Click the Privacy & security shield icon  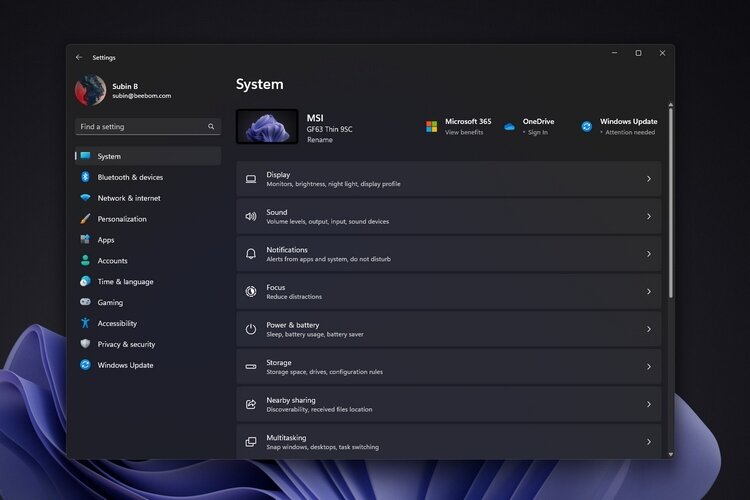tap(85, 344)
